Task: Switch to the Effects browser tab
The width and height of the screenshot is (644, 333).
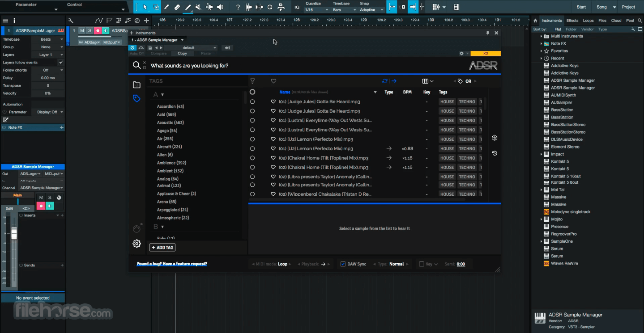Action: (572, 21)
